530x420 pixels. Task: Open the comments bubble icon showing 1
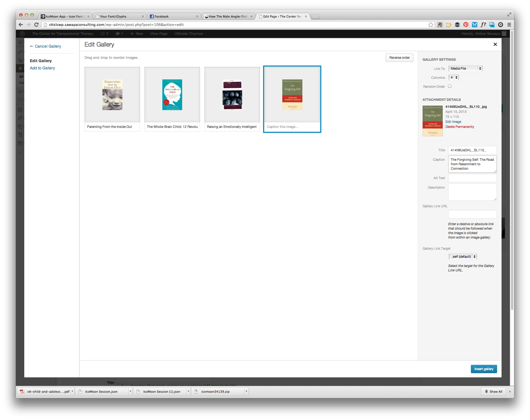pos(119,33)
